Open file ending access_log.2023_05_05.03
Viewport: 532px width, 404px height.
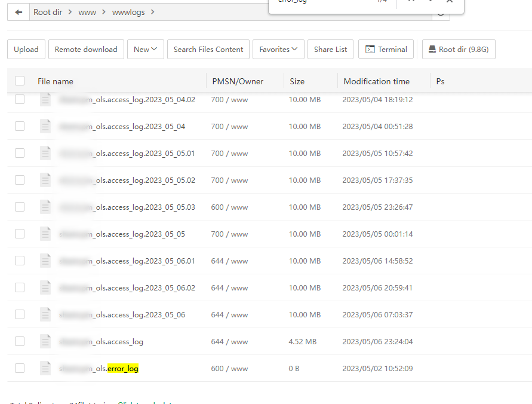tap(127, 207)
